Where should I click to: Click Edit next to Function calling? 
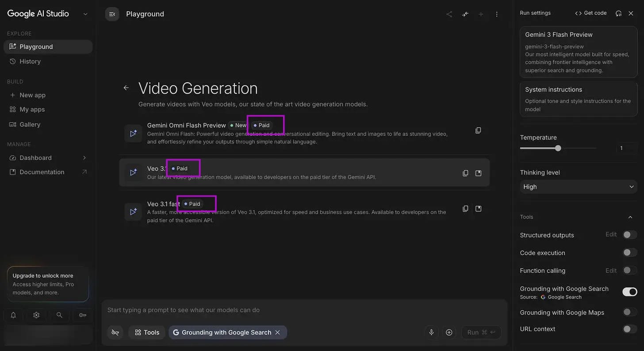coord(611,270)
